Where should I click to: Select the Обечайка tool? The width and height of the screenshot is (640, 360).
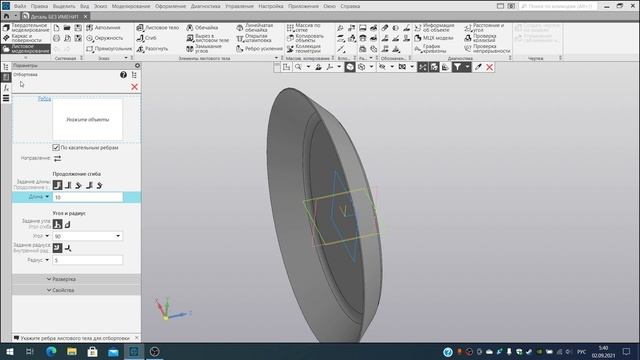tap(202, 27)
